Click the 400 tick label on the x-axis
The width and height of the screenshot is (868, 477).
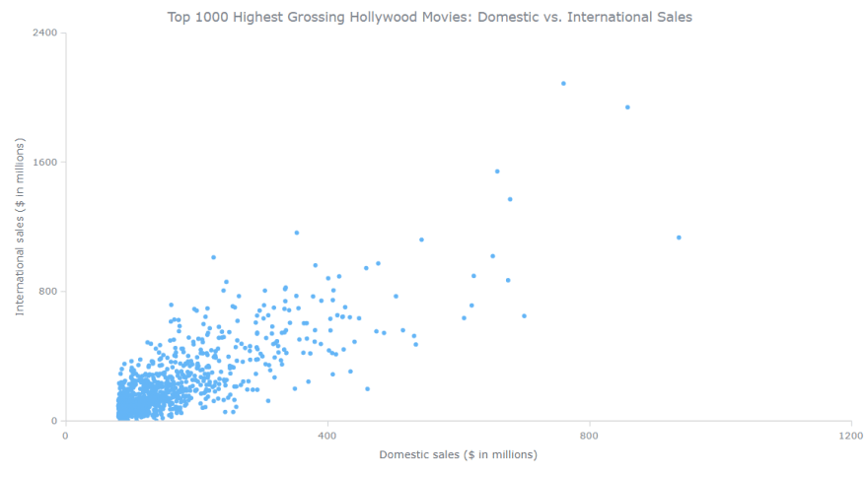(x=327, y=436)
